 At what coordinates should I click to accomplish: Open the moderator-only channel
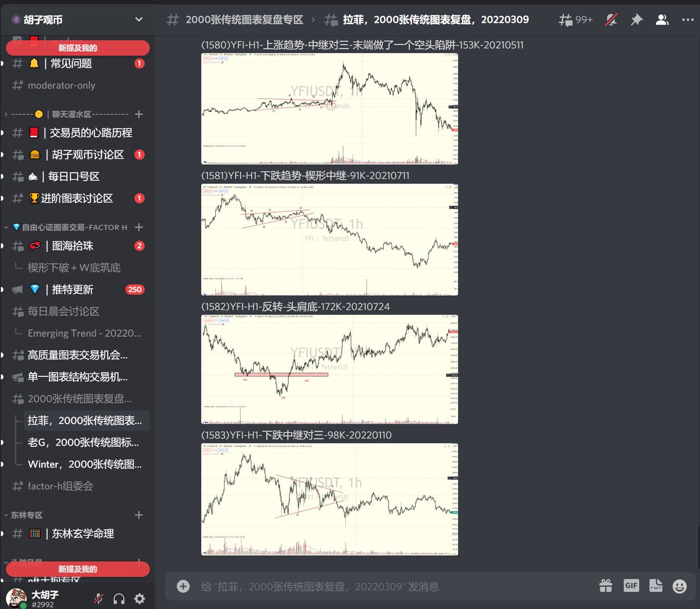point(78,85)
